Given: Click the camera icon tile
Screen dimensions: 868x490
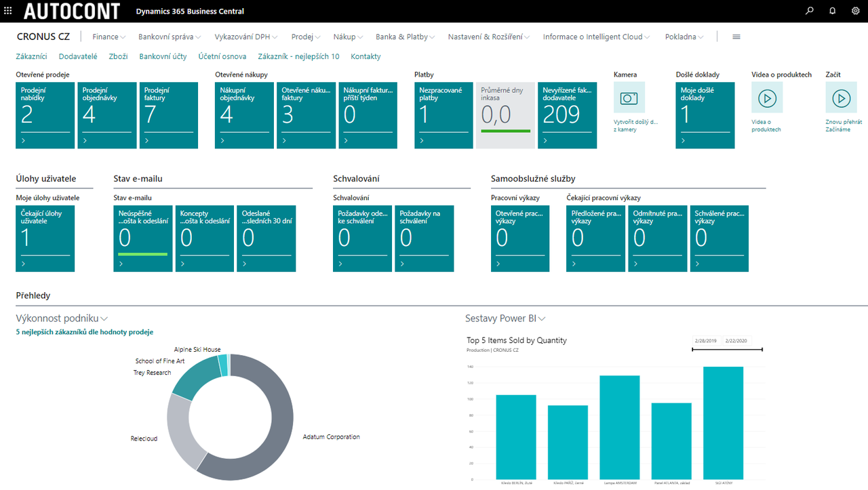Looking at the screenshot, I should coord(629,98).
